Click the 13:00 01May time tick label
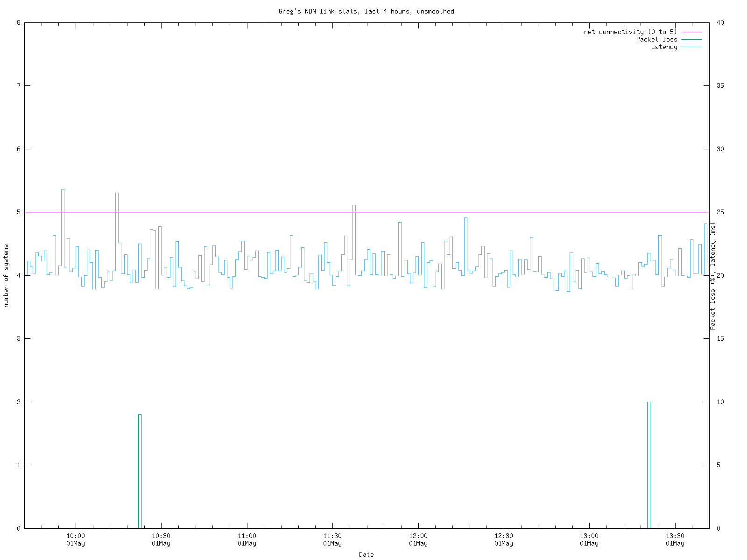This screenshot has height=560, width=747. pos(589,539)
